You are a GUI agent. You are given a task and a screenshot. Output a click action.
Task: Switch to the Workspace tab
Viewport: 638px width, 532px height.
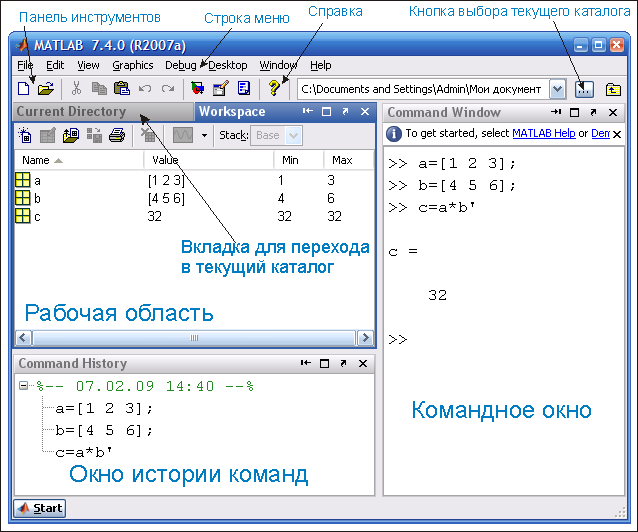tap(232, 112)
